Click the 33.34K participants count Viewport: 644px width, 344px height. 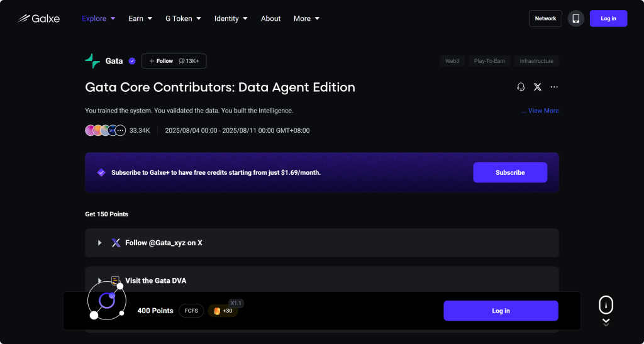pyautogui.click(x=140, y=131)
